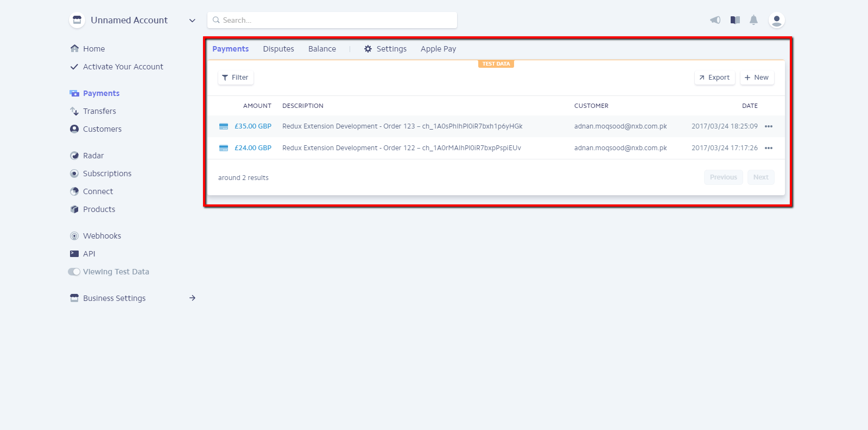
Task: Click the Products cube icon
Action: click(x=74, y=209)
